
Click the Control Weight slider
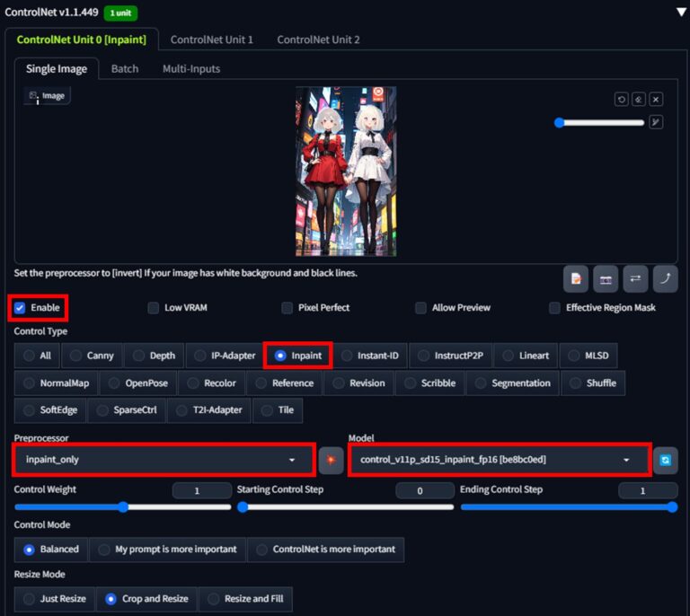122,507
